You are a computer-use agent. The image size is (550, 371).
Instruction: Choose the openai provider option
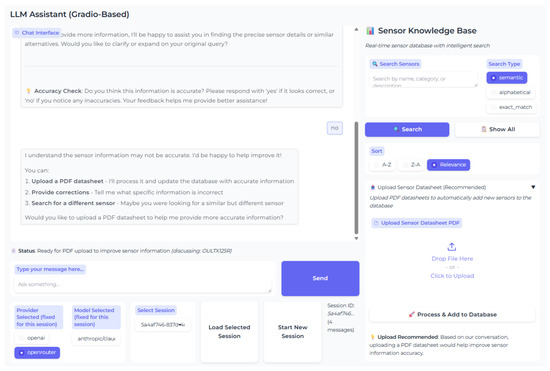pyautogui.click(x=32, y=338)
